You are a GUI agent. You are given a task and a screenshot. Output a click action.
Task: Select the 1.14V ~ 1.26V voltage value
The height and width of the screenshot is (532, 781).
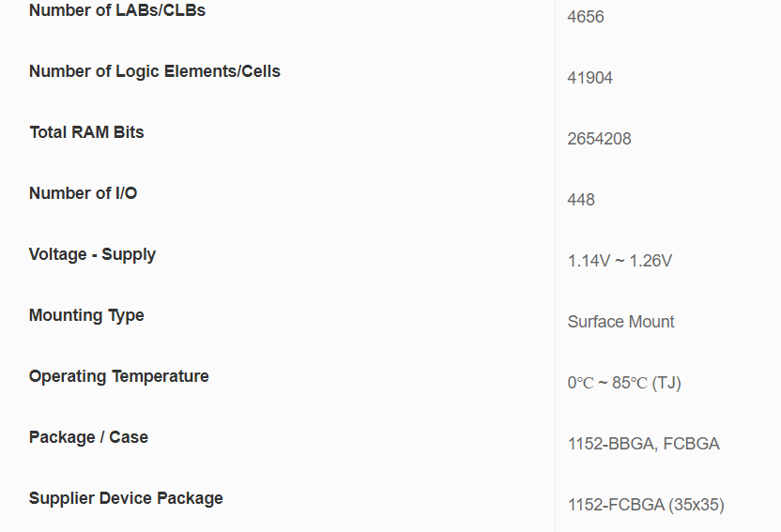(x=620, y=261)
